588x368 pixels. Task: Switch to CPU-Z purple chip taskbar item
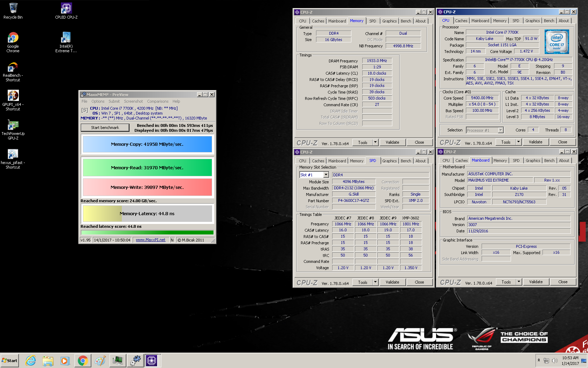pyautogui.click(x=152, y=361)
